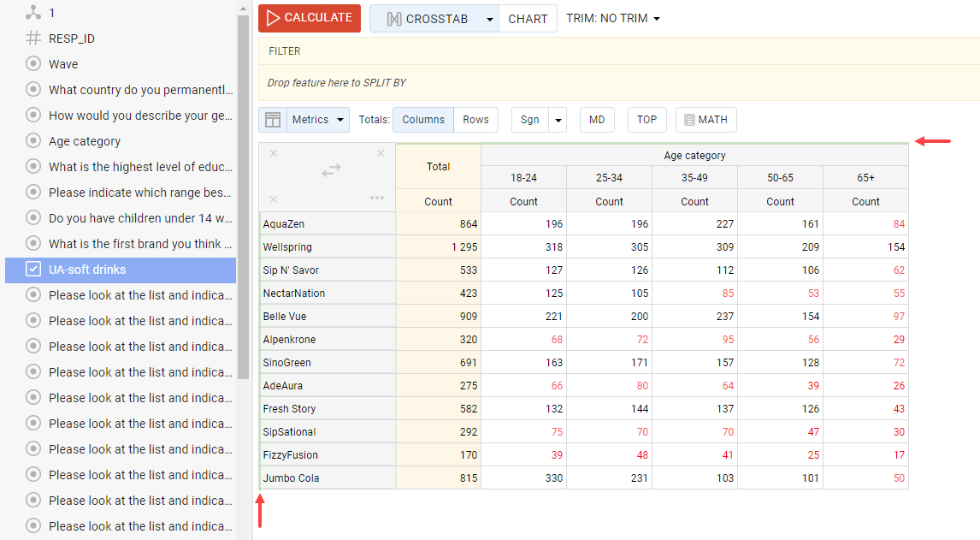This screenshot has width=980, height=540.
Task: Open the three-dots options in table corner
Action: click(377, 199)
